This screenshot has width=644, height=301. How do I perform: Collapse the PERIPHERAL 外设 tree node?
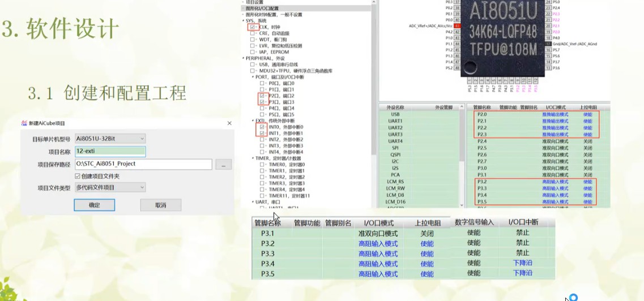point(244,58)
